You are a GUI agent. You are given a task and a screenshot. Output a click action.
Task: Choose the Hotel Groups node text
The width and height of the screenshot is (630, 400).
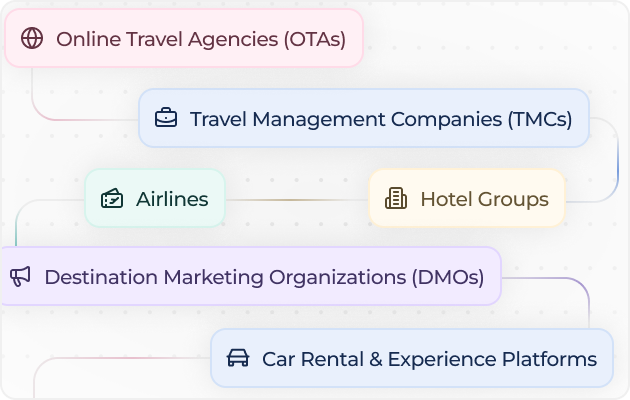pyautogui.click(x=484, y=199)
